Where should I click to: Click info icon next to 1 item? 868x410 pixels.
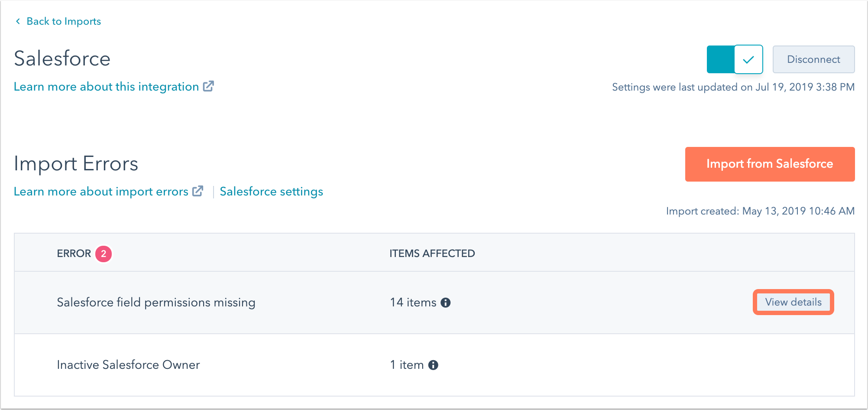pos(433,365)
